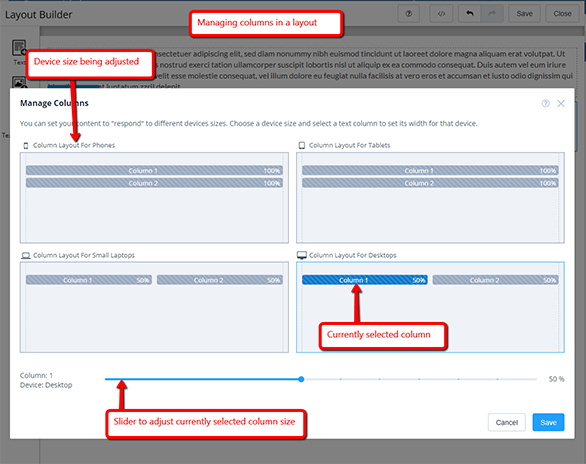Image resolution: width=586 pixels, height=464 pixels.
Task: Click the help icon in Layout Builder toolbar
Action: tap(409, 14)
